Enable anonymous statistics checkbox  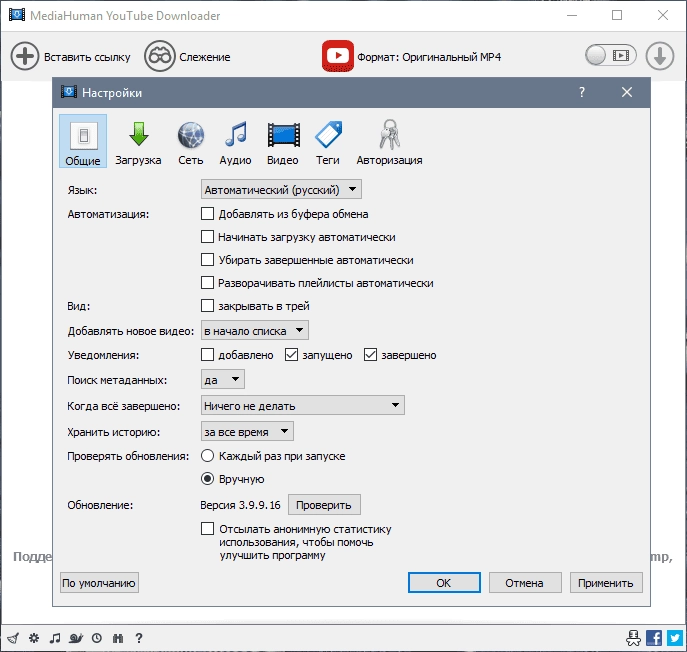click(207, 528)
